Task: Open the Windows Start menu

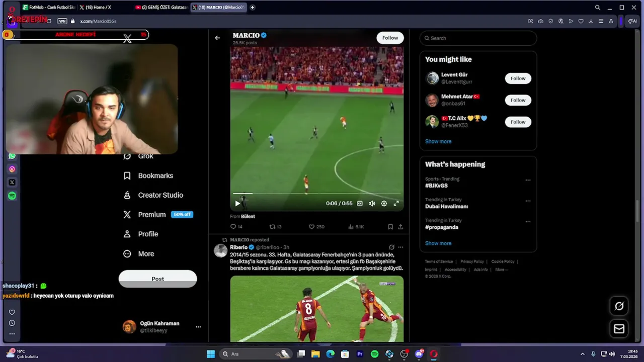Action: pyautogui.click(x=211, y=354)
